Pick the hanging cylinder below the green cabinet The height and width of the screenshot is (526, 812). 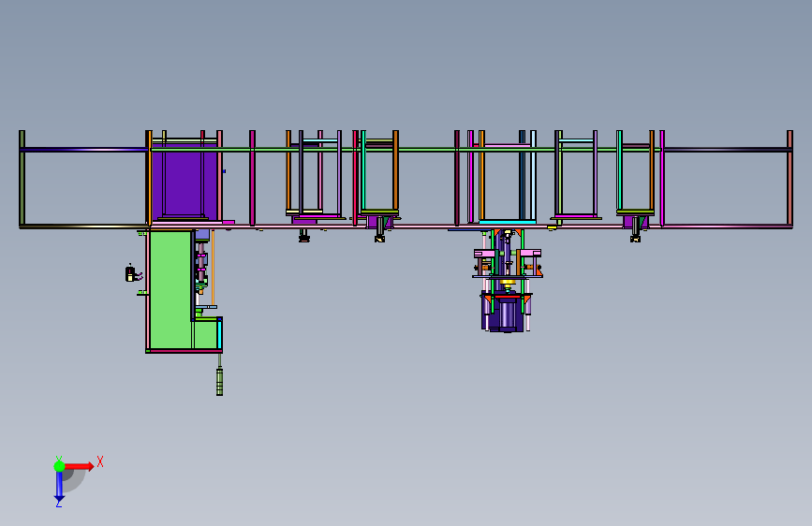pos(219,381)
